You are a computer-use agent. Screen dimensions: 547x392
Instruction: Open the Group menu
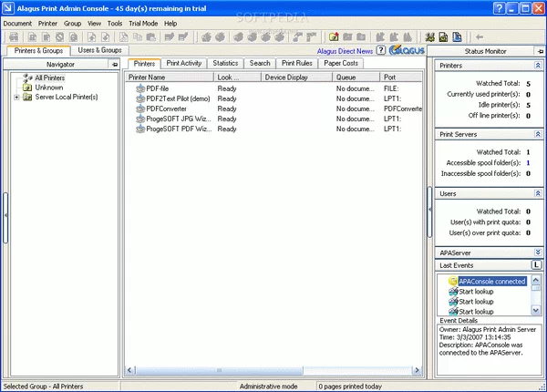point(73,24)
